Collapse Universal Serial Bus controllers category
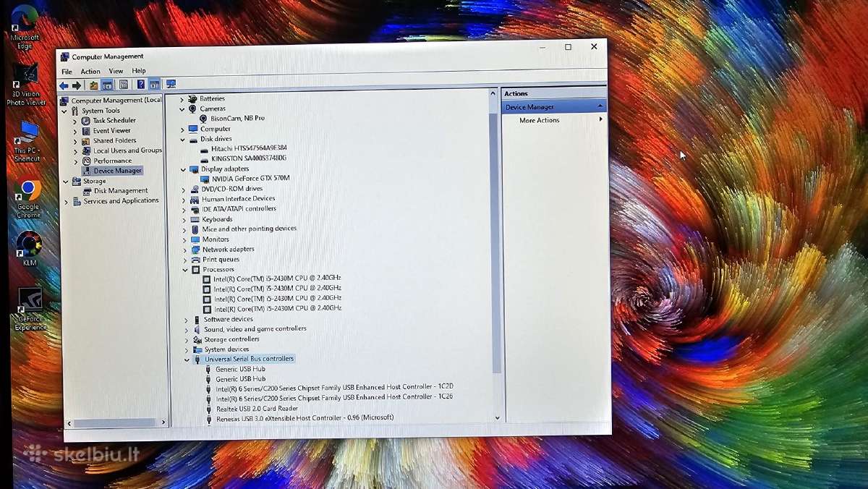 [187, 360]
